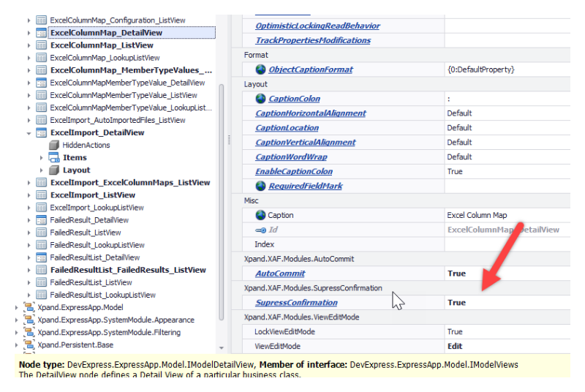Viewport: 585px width, 392px height.
Task: Click the ExcelImport_DetailView node icon
Action: (x=41, y=133)
